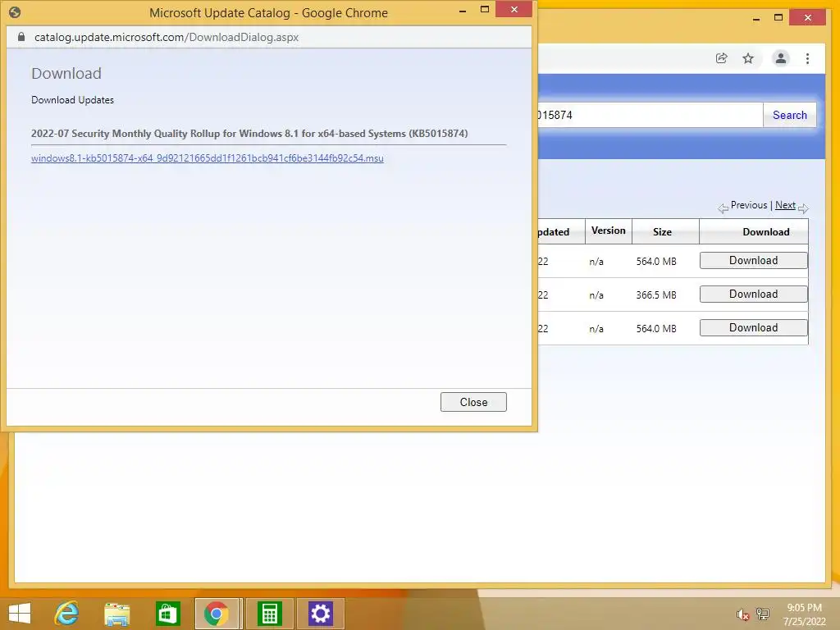840x630 pixels.
Task: Click the 2022-07 Security Monthly Quality Rollup title
Action: tap(249, 134)
